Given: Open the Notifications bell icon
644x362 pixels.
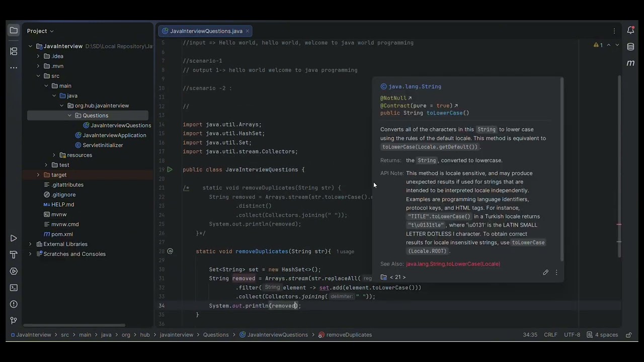Looking at the screenshot, I should point(630,31).
